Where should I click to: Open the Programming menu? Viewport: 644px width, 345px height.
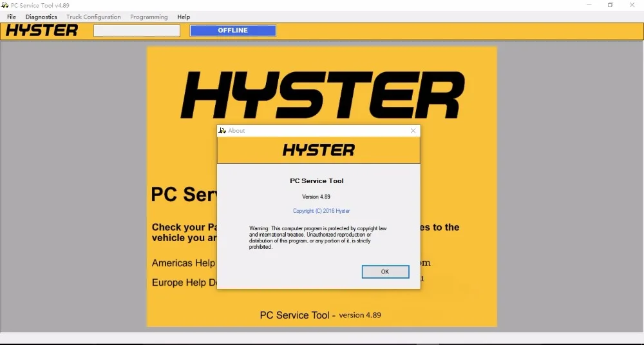tap(149, 17)
